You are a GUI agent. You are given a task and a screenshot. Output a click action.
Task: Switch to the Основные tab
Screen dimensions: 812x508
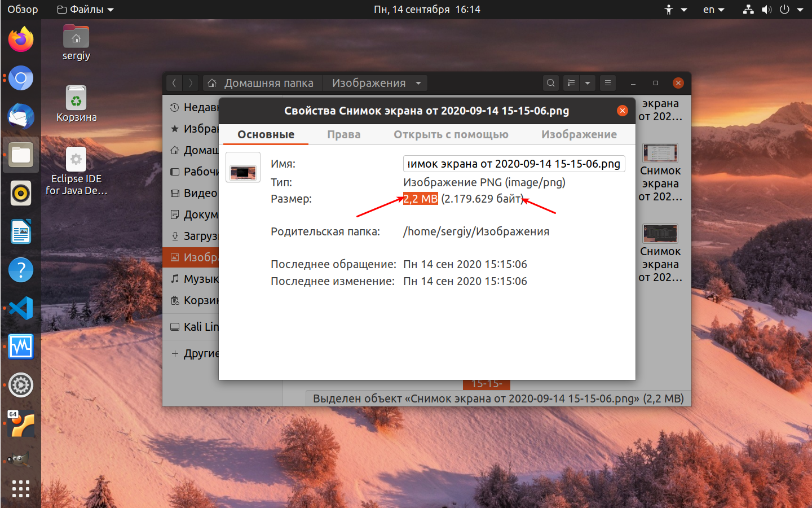[266, 134]
